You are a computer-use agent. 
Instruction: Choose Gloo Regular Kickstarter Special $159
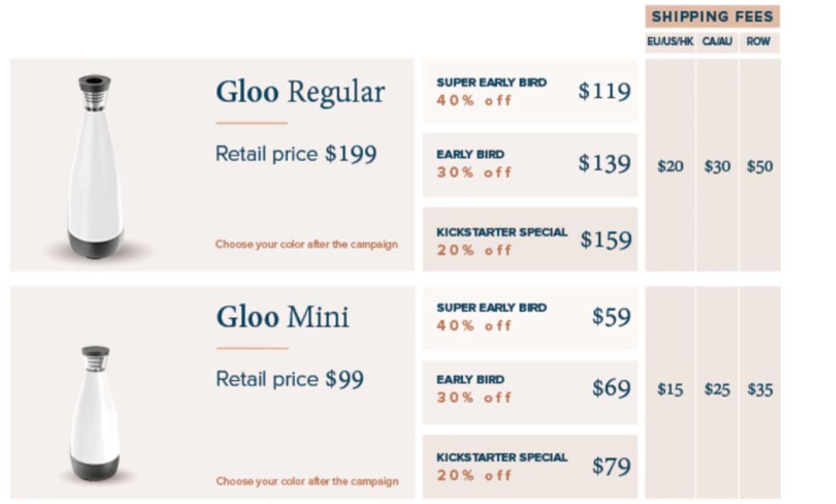[x=530, y=240]
